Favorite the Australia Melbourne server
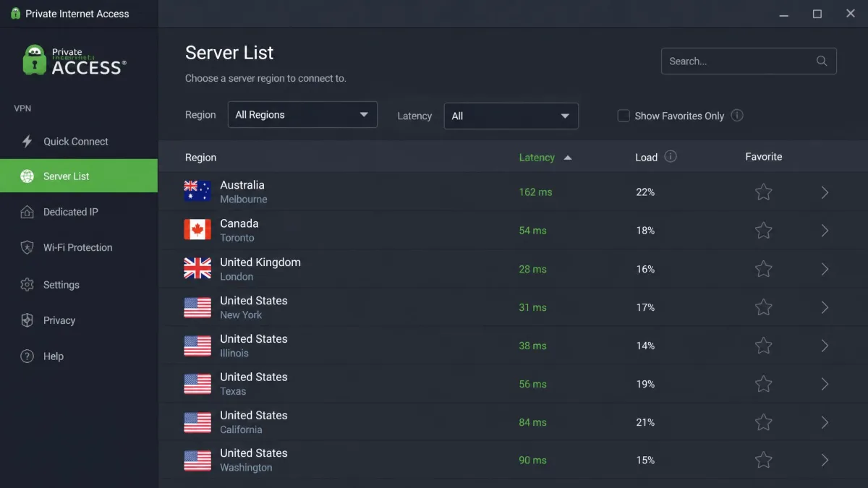 click(764, 192)
